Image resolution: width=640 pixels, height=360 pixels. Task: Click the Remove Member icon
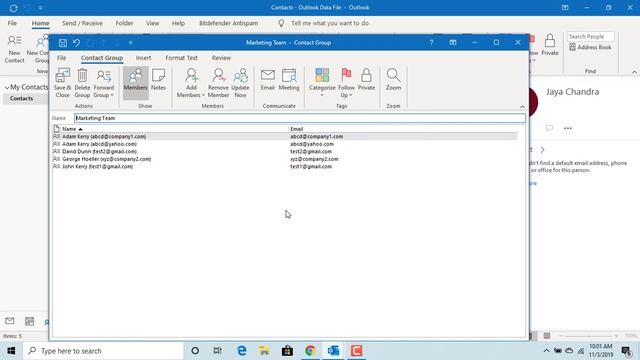pos(218,83)
